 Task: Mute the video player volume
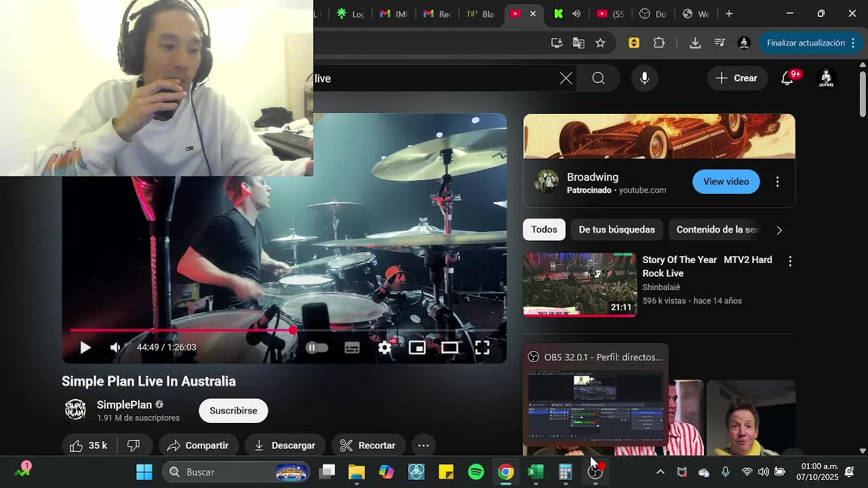point(115,348)
